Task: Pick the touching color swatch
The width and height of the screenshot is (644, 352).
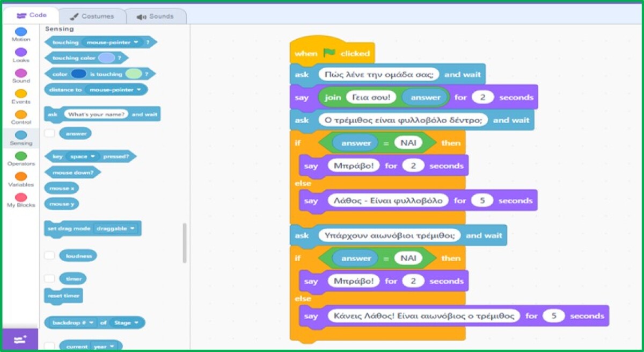Action: point(107,58)
